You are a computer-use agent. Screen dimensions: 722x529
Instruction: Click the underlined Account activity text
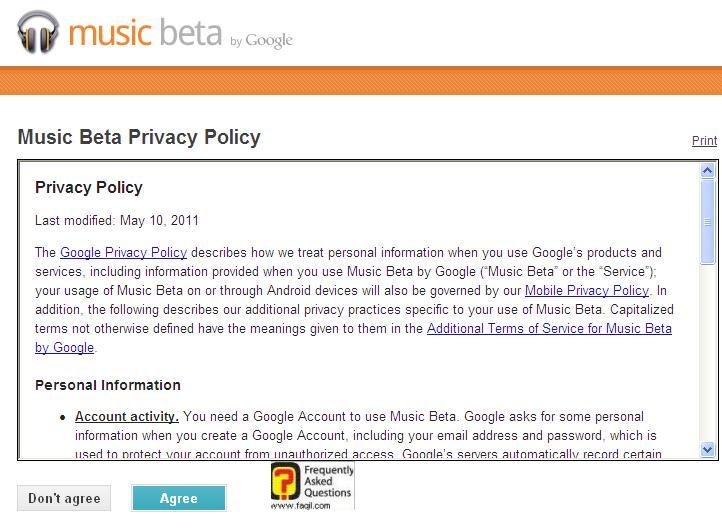click(x=127, y=417)
